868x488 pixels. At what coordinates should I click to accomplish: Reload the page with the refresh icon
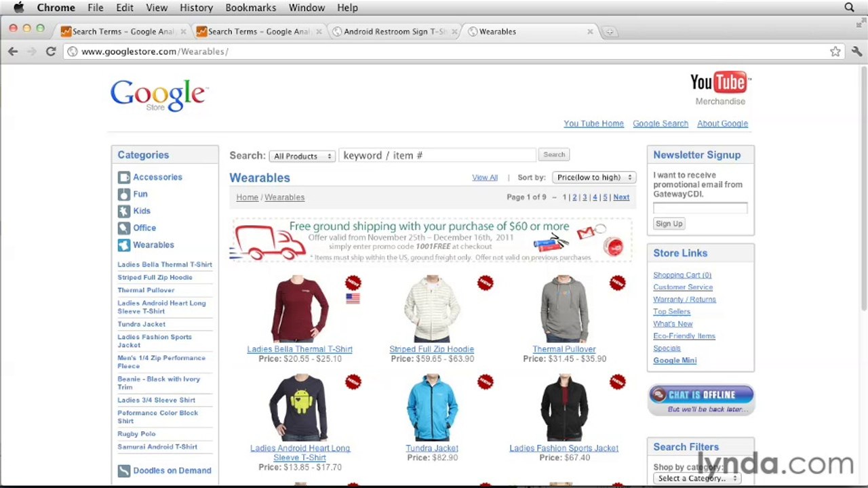click(50, 52)
